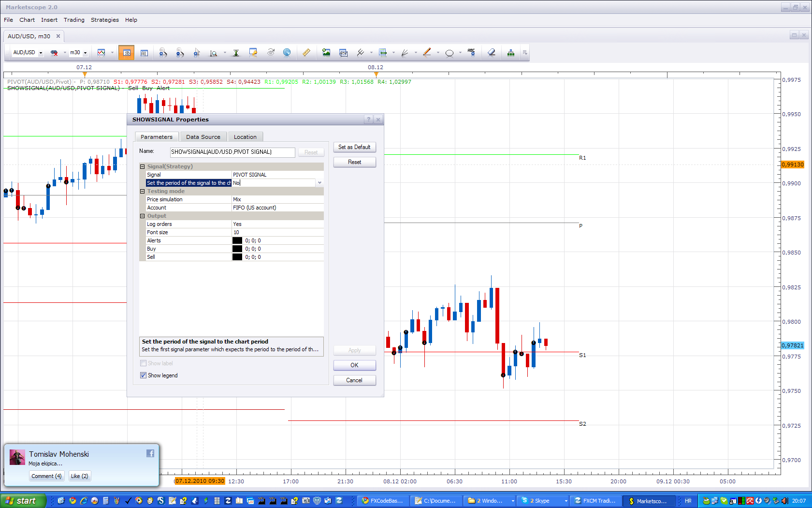Click the Set as Default button
Viewport: 812px width, 508px height.
(354, 147)
